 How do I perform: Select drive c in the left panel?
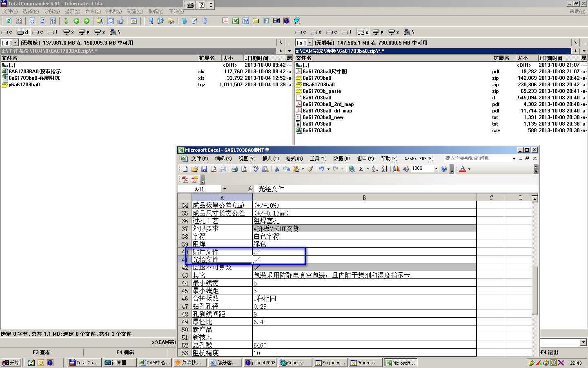click(x=7, y=32)
